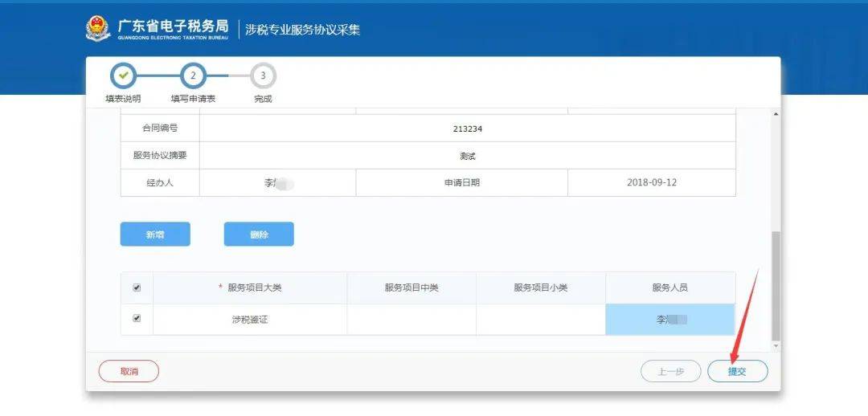Click the completed step one checkmark circle
868x416 pixels.
124,75
